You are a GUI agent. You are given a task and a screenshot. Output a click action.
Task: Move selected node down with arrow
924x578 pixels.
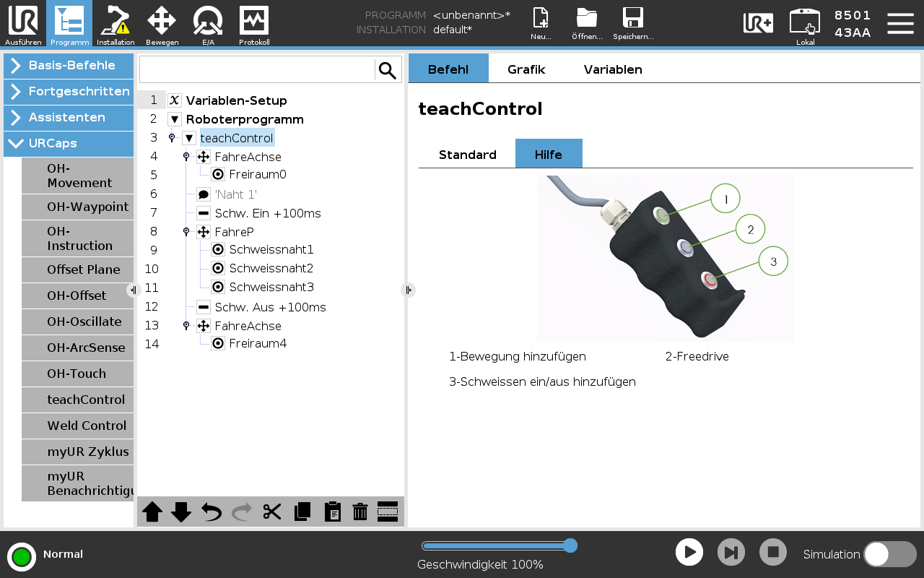pyautogui.click(x=181, y=512)
